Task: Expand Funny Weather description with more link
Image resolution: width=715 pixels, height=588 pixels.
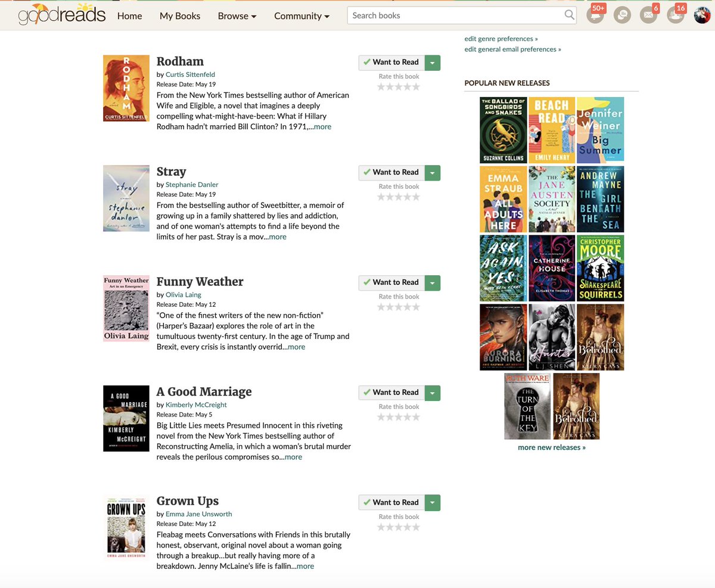Action: [x=296, y=347]
